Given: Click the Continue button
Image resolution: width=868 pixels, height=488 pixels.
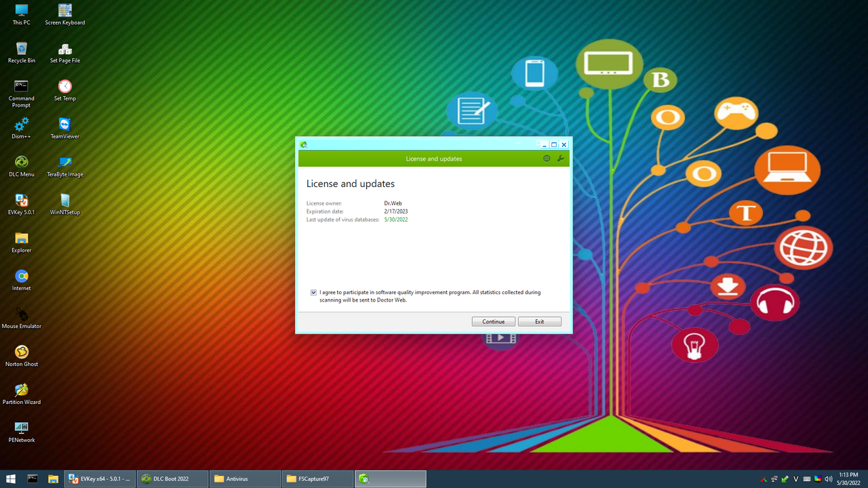Looking at the screenshot, I should (494, 321).
